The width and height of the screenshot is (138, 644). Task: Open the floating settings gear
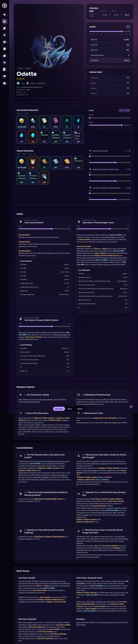click(x=131, y=406)
